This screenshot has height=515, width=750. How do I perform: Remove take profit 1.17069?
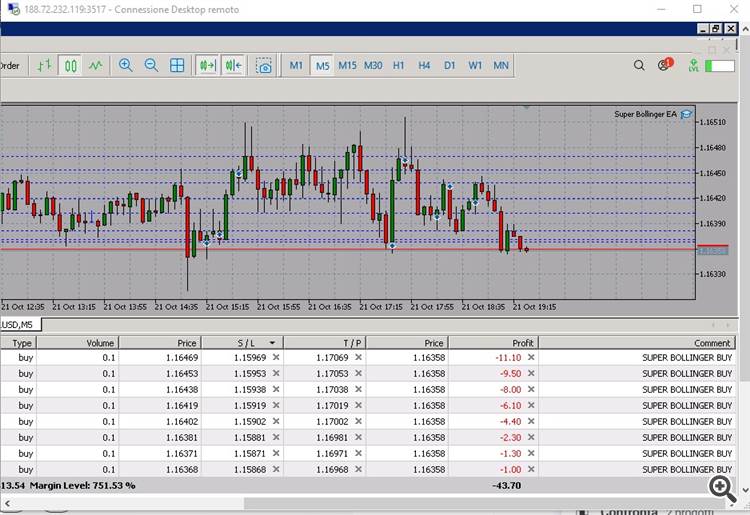coord(358,357)
